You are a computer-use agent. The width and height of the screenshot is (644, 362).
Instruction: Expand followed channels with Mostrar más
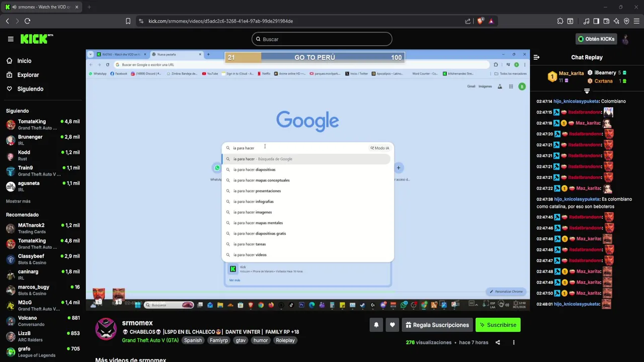(18, 201)
